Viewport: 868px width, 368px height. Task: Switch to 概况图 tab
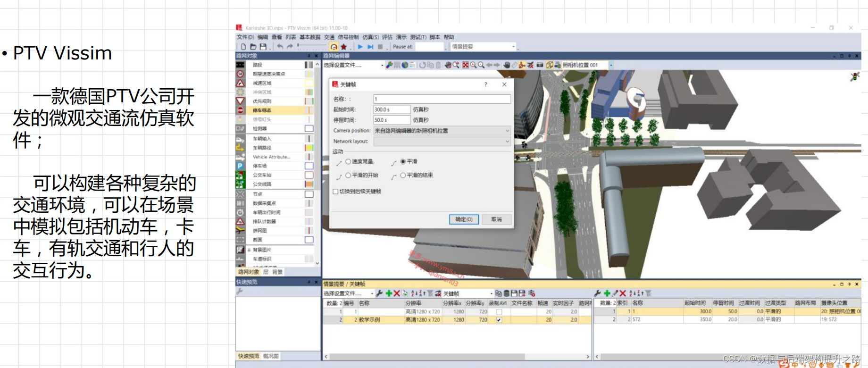pyautogui.click(x=271, y=356)
